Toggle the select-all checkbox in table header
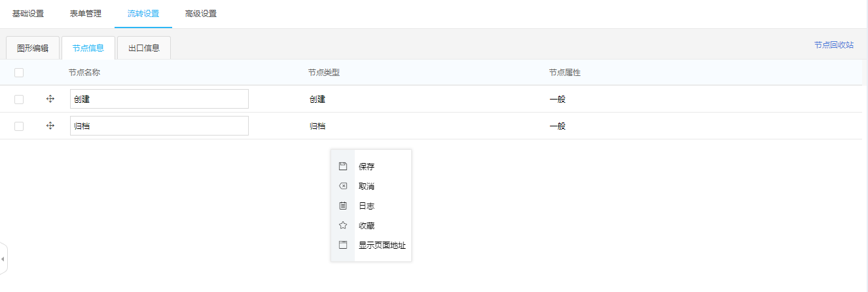Viewport: 868px width, 292px height. pos(19,73)
